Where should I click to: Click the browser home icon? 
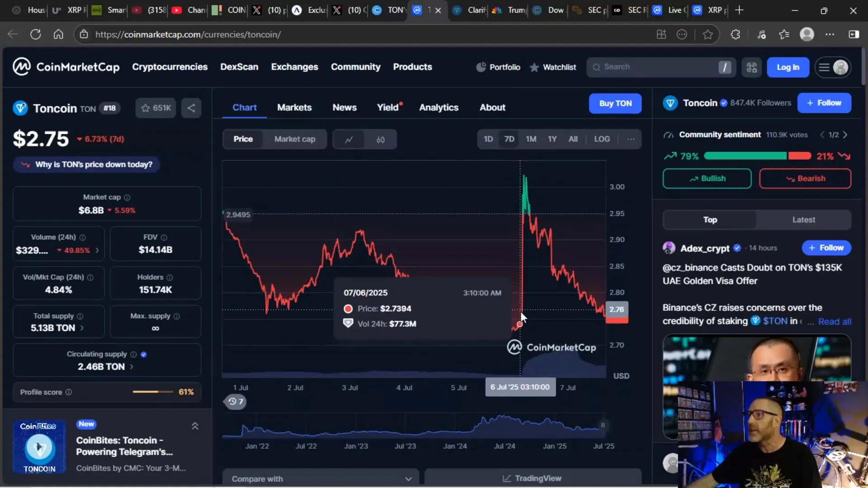[x=58, y=34]
